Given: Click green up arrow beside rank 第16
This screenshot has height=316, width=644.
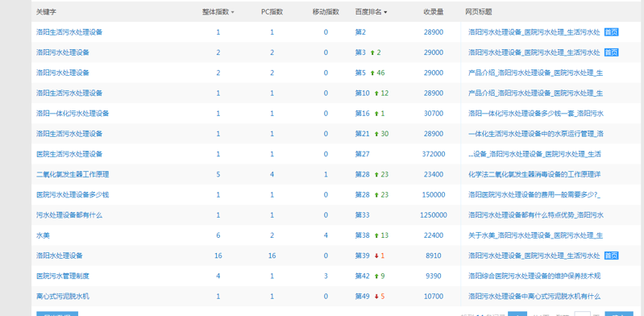Looking at the screenshot, I should [x=376, y=114].
